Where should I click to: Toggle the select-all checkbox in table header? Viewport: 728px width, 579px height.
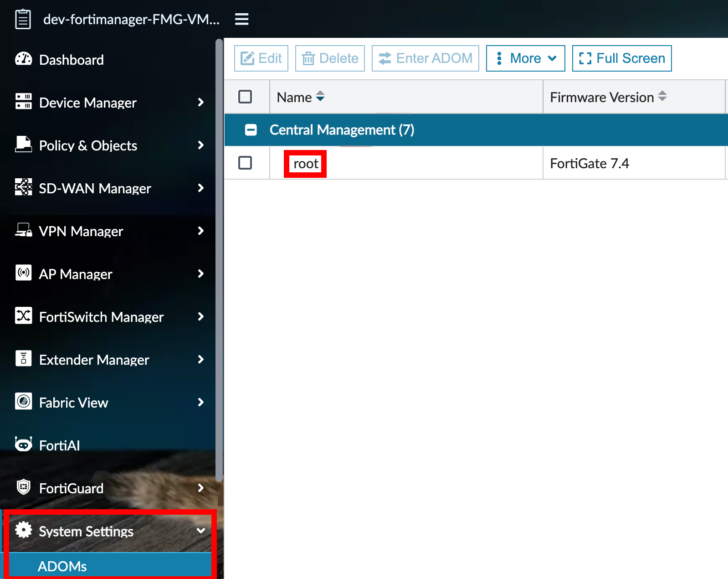click(245, 97)
